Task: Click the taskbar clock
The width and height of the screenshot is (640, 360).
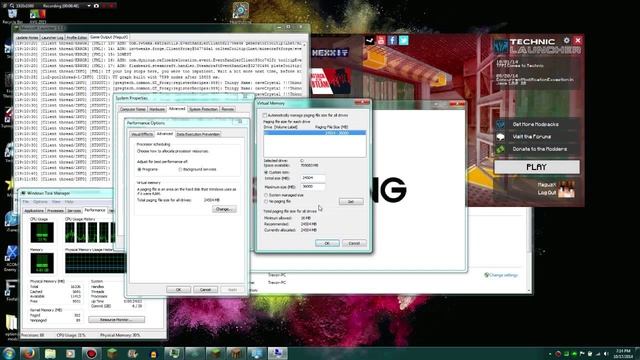Action: [623, 353]
